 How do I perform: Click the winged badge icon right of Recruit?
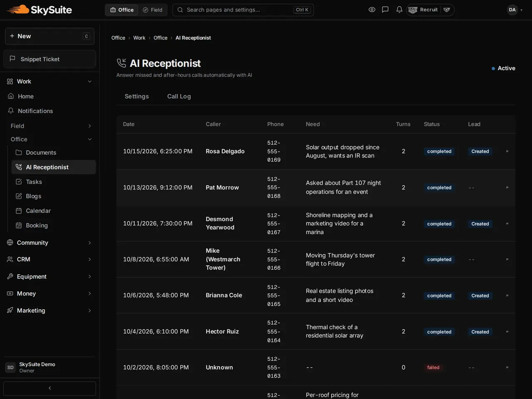point(447,10)
